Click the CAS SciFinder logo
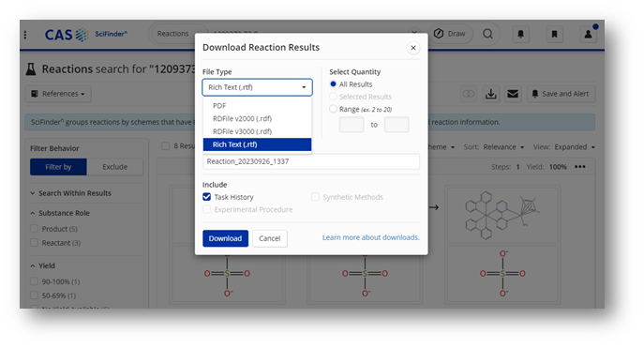644x348 pixels. click(86, 35)
